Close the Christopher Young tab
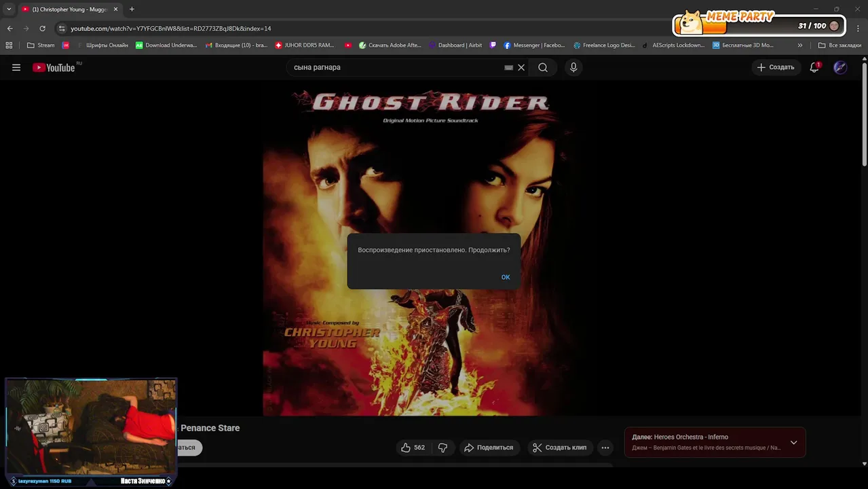868x489 pixels. pos(115,10)
